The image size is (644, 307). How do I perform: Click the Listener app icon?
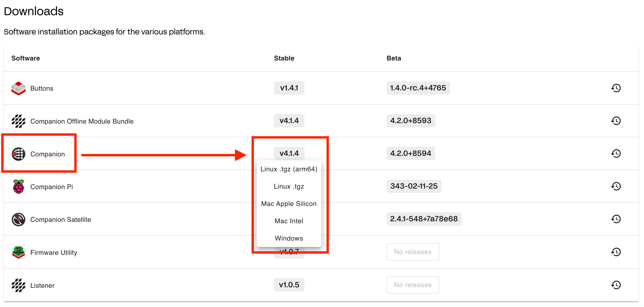point(19,285)
